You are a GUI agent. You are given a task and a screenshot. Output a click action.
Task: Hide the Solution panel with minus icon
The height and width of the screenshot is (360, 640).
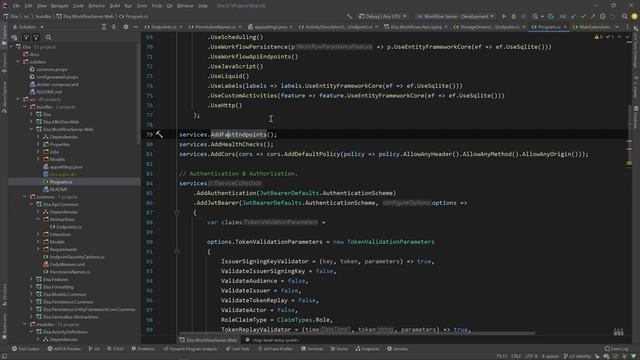point(136,27)
